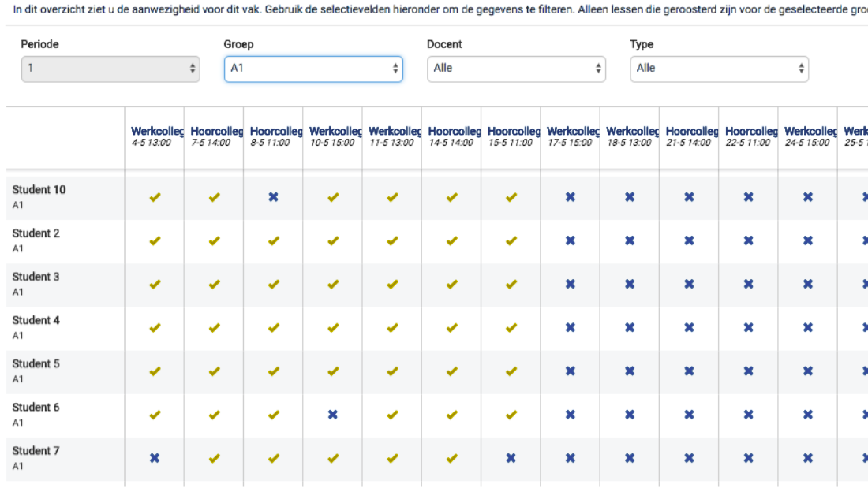Screen dimensions: 868x488
Task: Click Hoorcollege 15-5 11:00 column header
Action: coord(513,136)
